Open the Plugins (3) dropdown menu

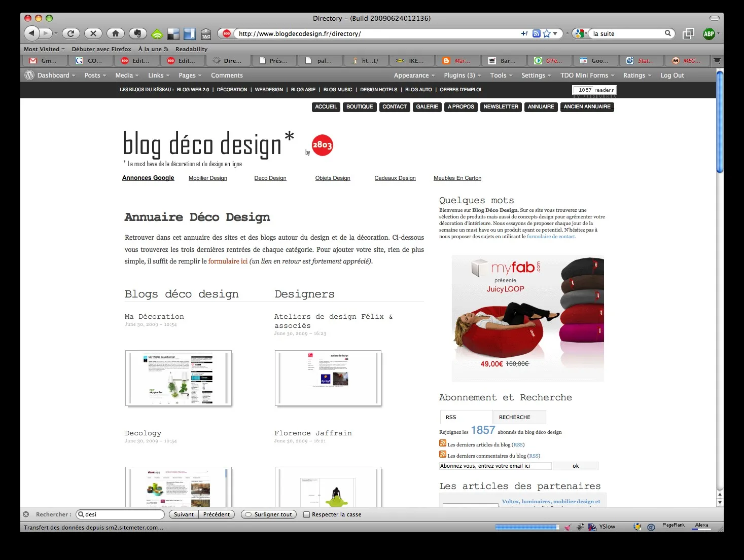[x=462, y=75]
